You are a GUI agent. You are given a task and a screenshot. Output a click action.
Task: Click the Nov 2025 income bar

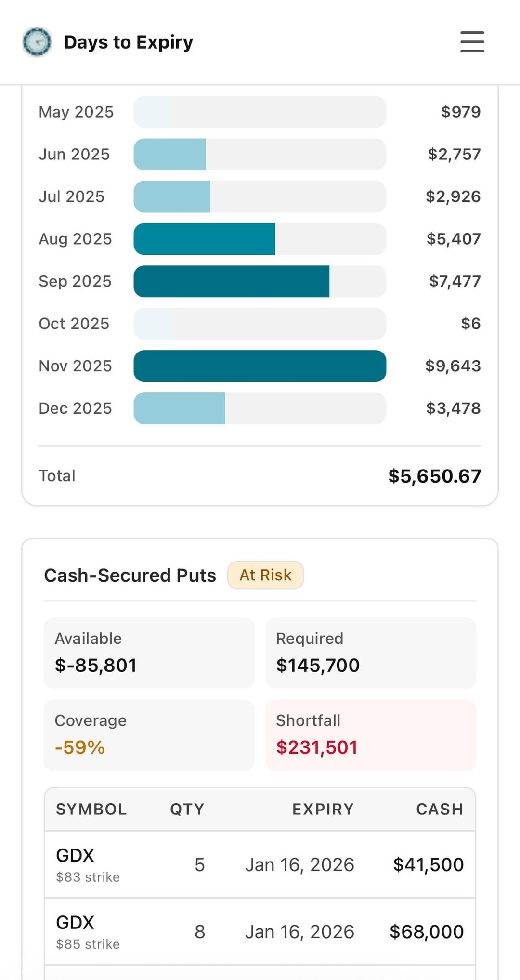coord(260,366)
